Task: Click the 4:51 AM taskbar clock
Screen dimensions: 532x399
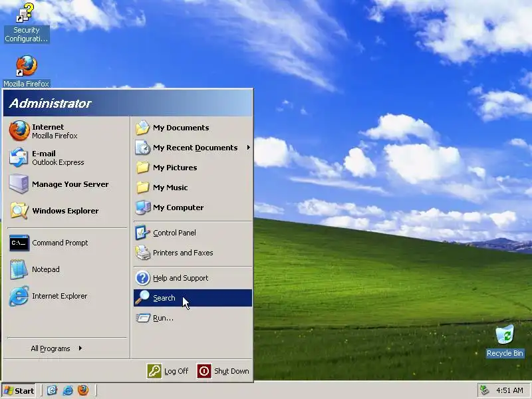Action: tap(509, 390)
